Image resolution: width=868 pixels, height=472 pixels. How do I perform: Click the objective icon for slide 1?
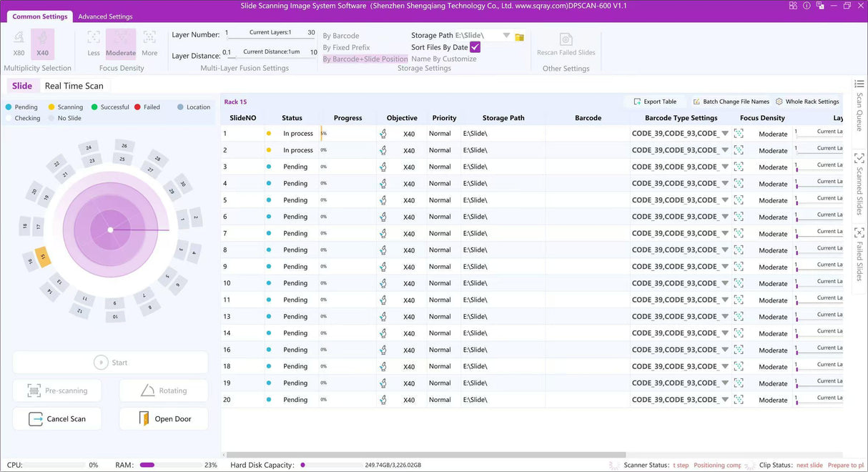point(383,134)
